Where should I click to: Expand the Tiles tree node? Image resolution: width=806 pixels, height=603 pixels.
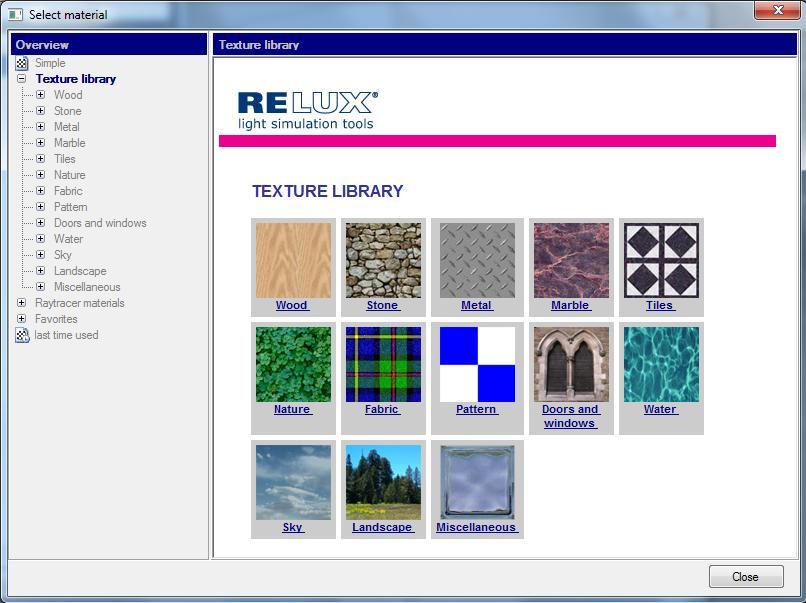(x=41, y=158)
